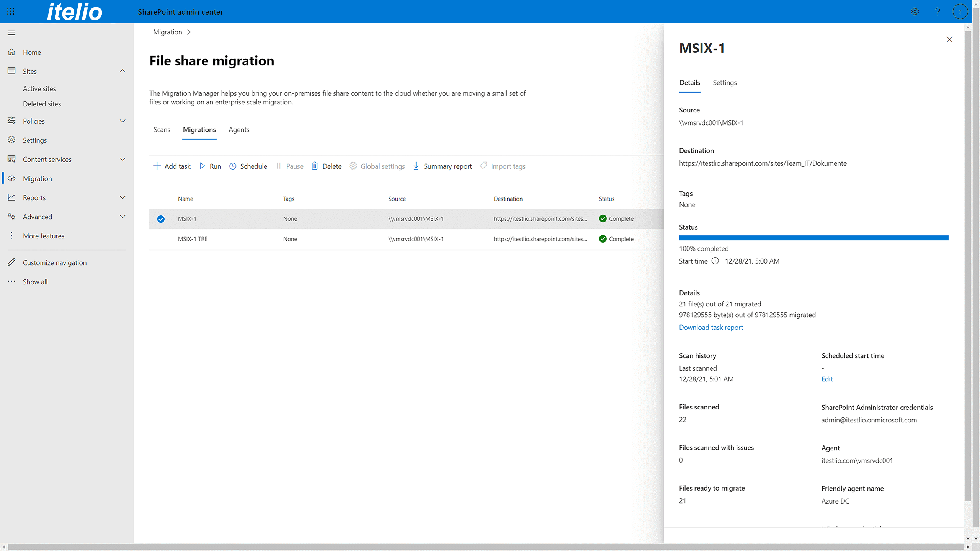Click the Reports chart icon

(12, 197)
